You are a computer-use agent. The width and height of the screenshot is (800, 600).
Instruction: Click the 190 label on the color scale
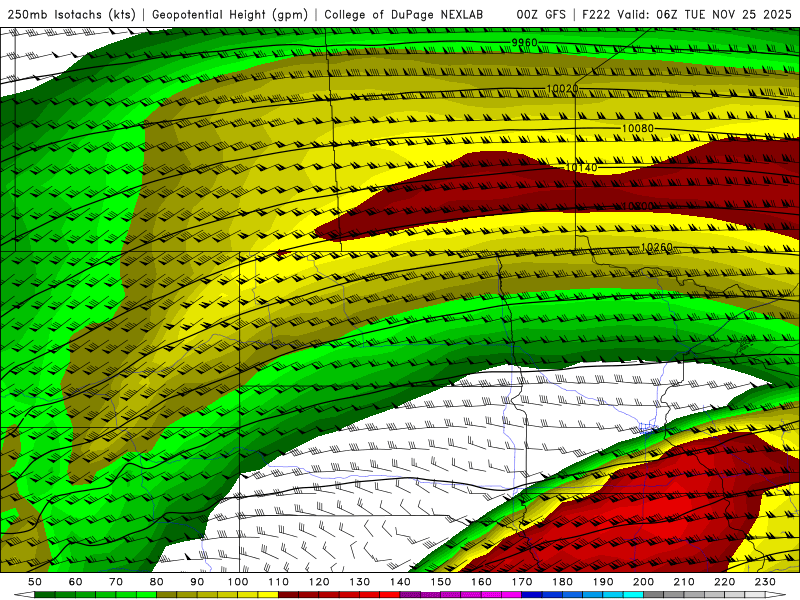pyautogui.click(x=603, y=582)
